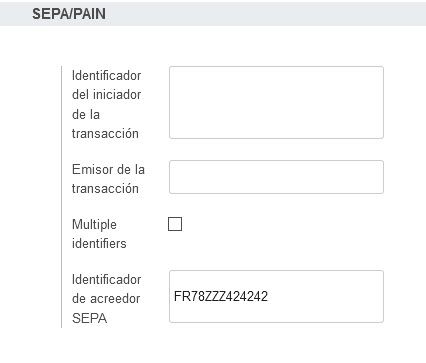
Task: Click the word 'Multiple' next to checkbox
Action: [94, 224]
